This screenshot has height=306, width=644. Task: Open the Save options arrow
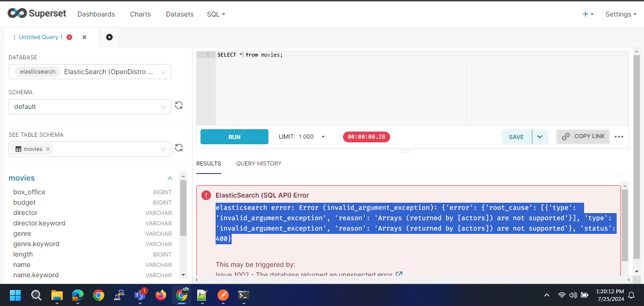tap(540, 137)
